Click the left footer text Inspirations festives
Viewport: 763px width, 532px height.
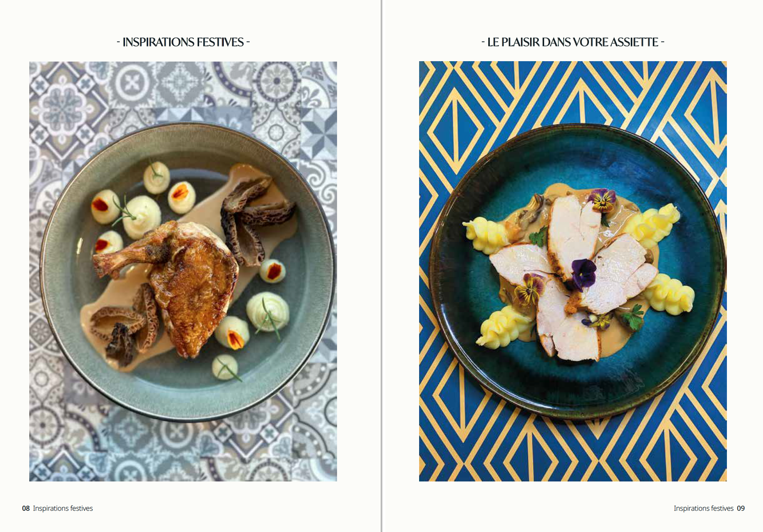[x=63, y=508]
